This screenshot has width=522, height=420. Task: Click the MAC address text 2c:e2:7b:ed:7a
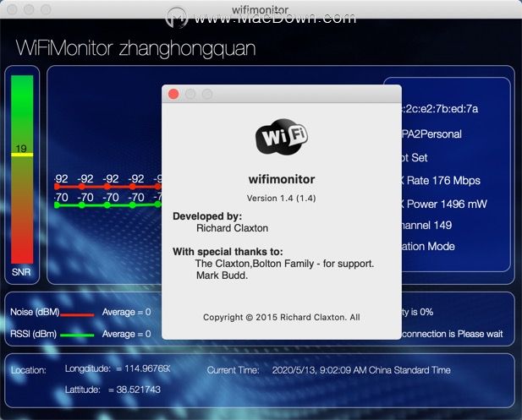pos(441,109)
